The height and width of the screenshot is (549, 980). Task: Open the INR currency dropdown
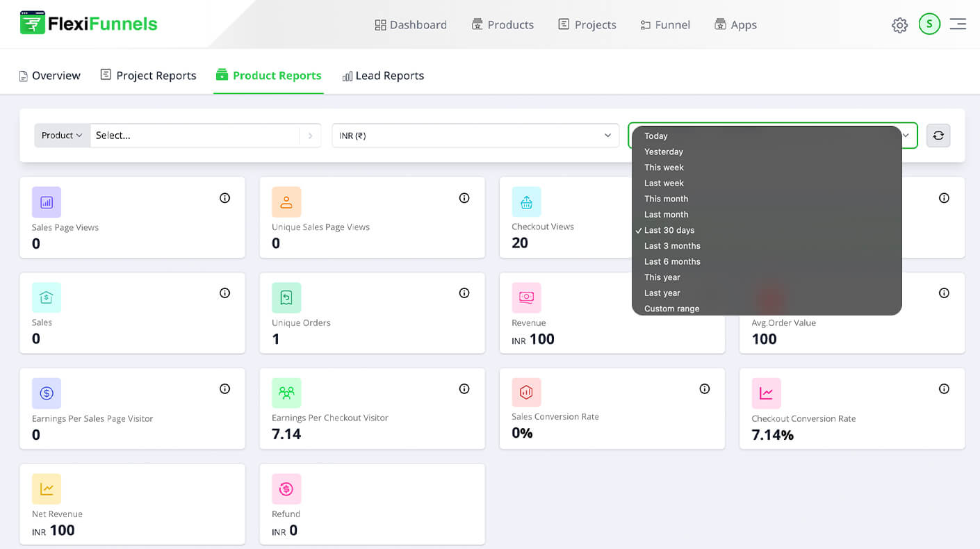pos(475,136)
